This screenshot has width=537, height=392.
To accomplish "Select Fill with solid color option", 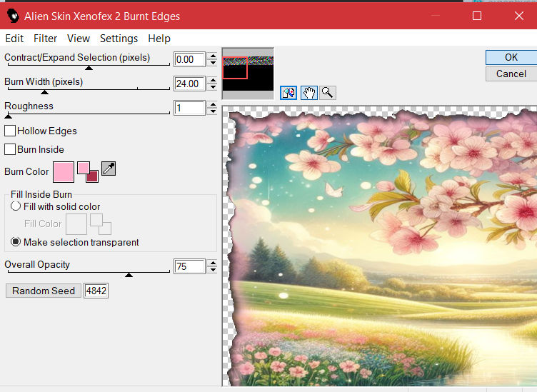I will pyautogui.click(x=16, y=206).
